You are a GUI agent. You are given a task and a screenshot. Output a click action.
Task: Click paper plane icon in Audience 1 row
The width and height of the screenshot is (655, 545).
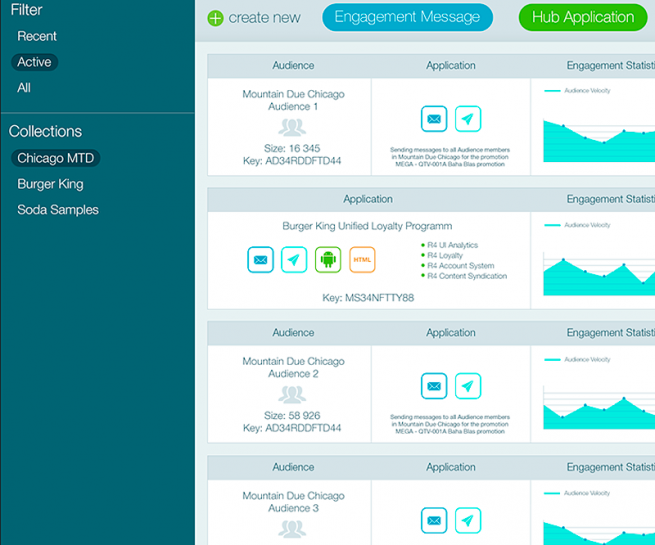[x=467, y=119]
